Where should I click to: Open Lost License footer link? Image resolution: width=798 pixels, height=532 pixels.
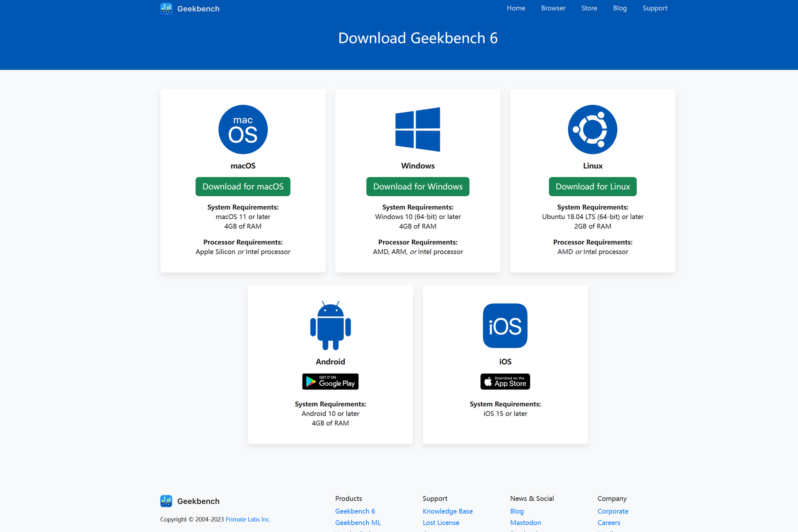click(x=441, y=523)
